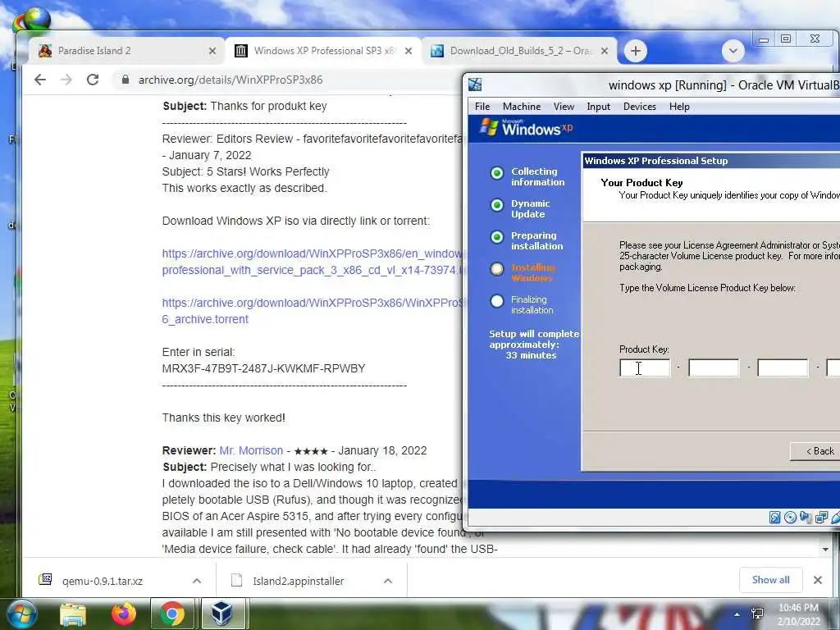840x630 pixels.
Task: Expand qemu-0.9.1.tar.xz download options
Action: tap(197, 581)
